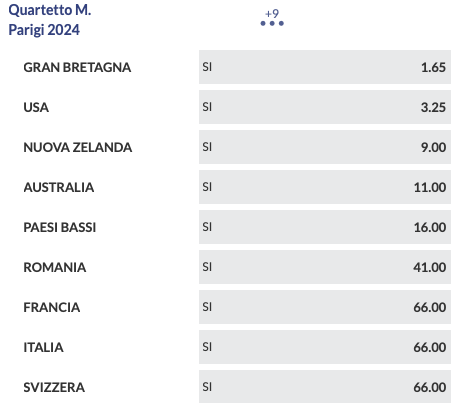The image size is (453, 403).
Task: Select Romania SI odds 41.00
Action: point(325,267)
